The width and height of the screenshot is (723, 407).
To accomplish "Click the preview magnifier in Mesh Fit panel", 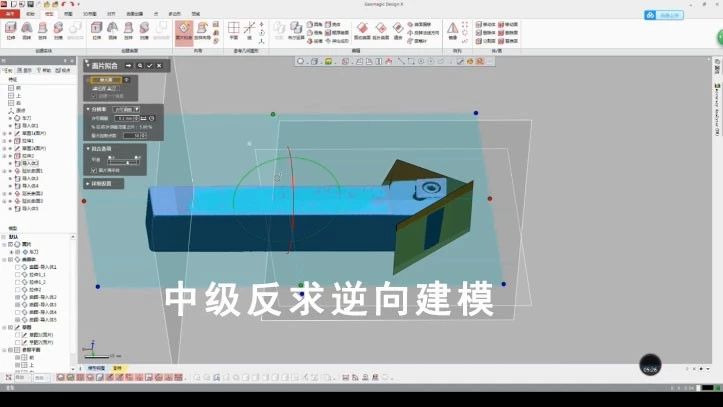I will pyautogui.click(x=139, y=65).
